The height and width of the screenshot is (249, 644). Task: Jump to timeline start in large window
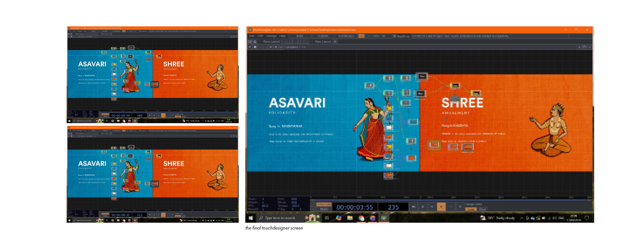(414, 207)
